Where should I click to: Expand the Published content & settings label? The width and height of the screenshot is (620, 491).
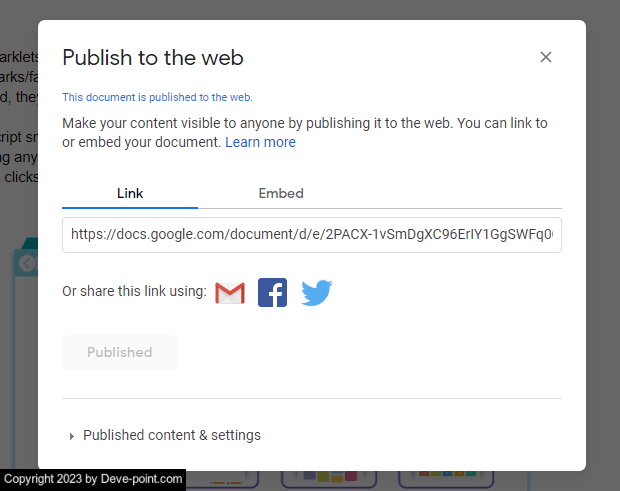click(171, 435)
